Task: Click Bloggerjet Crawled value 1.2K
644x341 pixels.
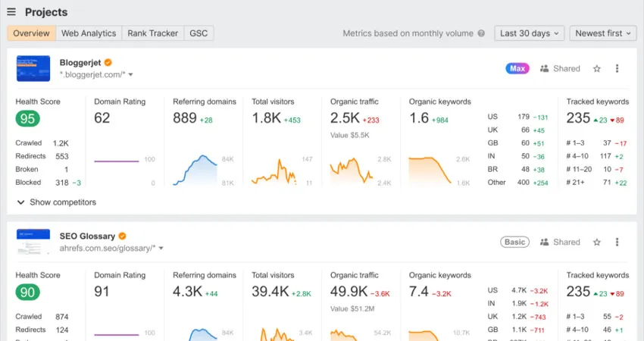Action: [61, 143]
